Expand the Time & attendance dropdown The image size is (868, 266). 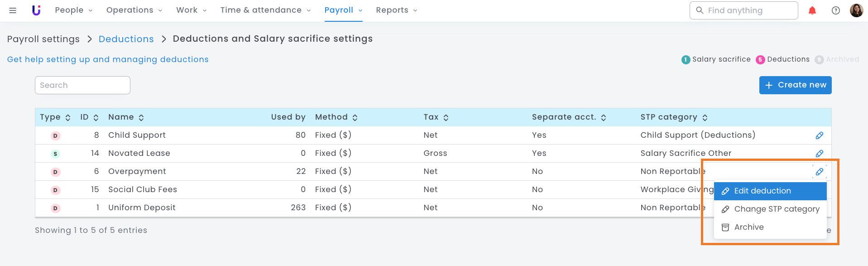pyautogui.click(x=265, y=10)
